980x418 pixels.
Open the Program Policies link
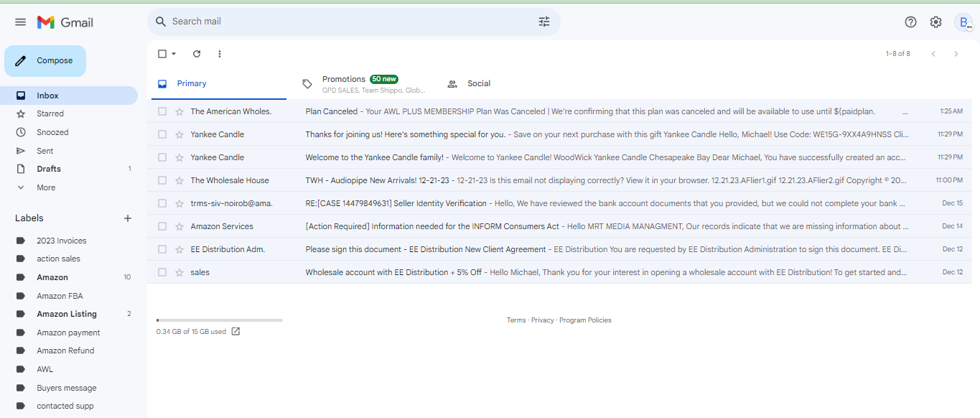click(585, 320)
